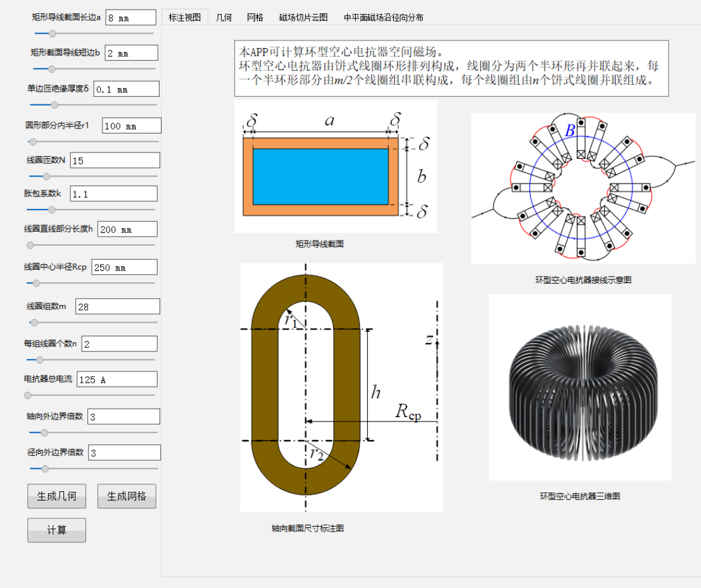701x588 pixels.
Task: Click the 计算 button
Action: (56, 530)
